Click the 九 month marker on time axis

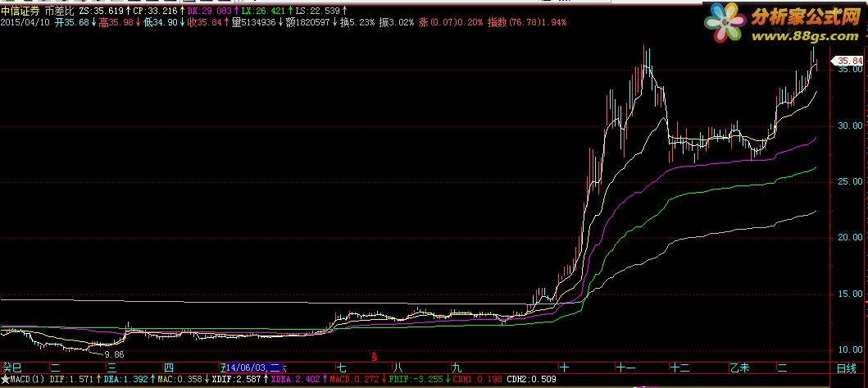tap(457, 367)
